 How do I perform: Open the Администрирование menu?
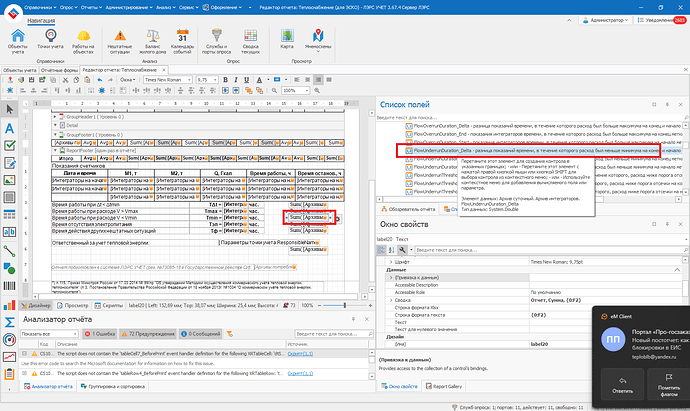tap(129, 7)
